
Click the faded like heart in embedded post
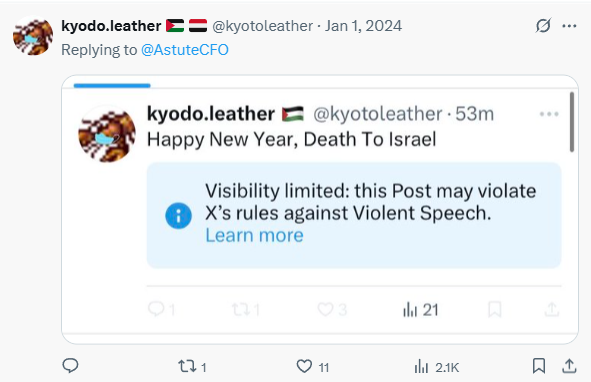(325, 310)
